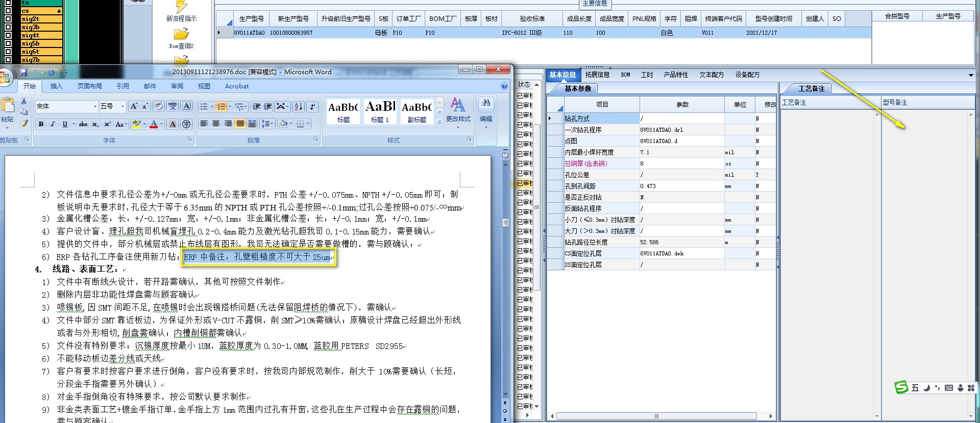
Task: Click the Justify alignment icon
Action: (x=240, y=124)
